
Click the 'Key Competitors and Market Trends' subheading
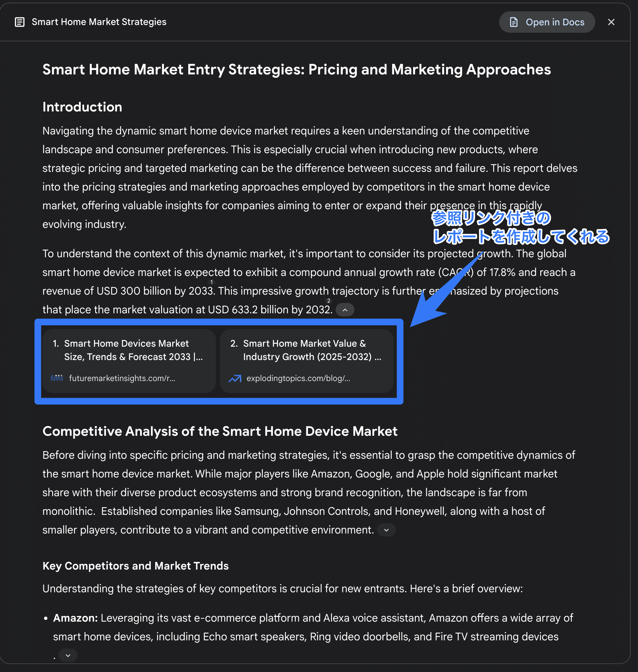pos(135,566)
